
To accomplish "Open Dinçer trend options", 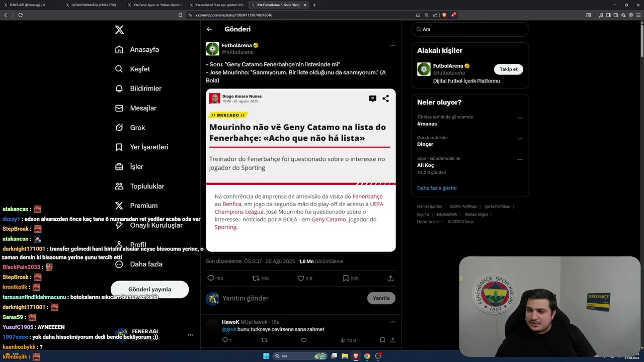I will coord(520,139).
